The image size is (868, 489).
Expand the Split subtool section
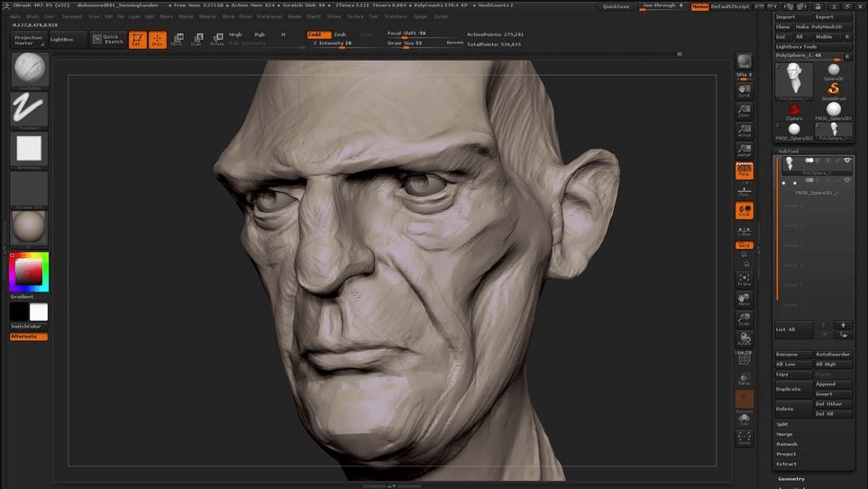tap(782, 423)
